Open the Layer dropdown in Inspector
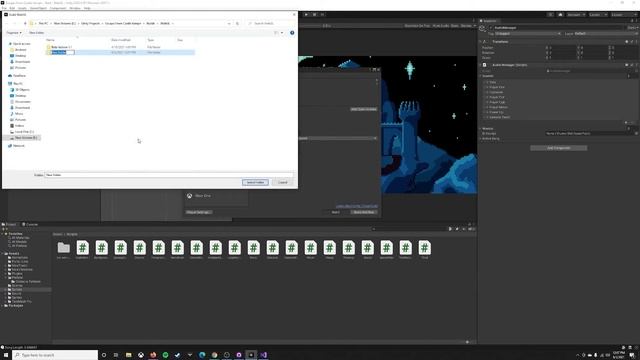 606,33
